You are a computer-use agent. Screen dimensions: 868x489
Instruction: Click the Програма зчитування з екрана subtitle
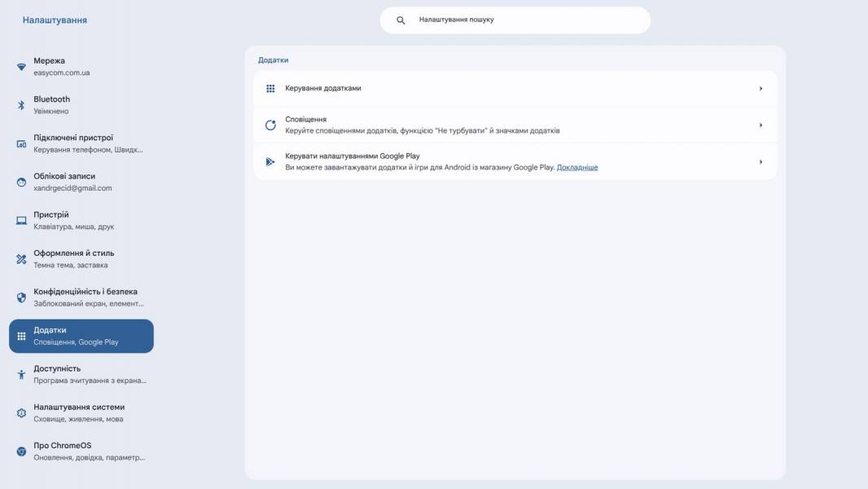click(90, 381)
